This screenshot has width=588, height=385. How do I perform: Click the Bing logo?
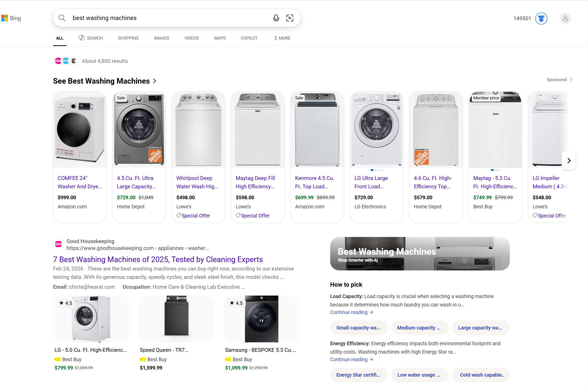[11, 18]
